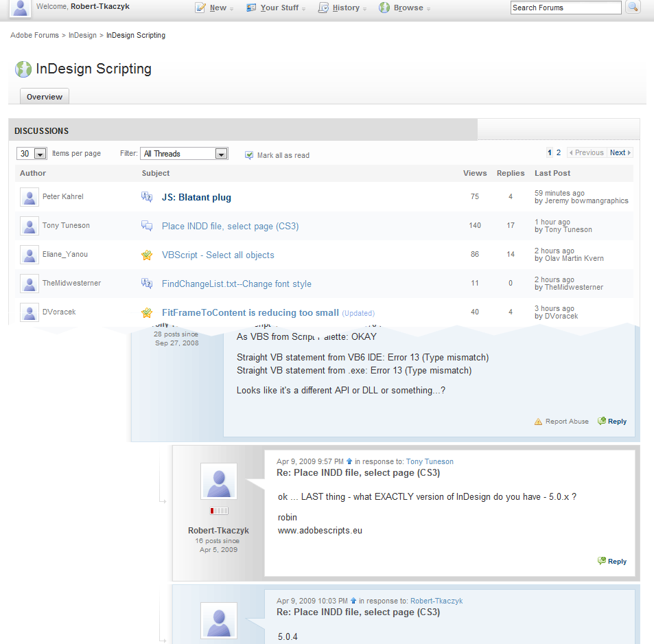The height and width of the screenshot is (644, 654).
Task: Reply to the Error 13 type mismatch post
Action: click(612, 421)
